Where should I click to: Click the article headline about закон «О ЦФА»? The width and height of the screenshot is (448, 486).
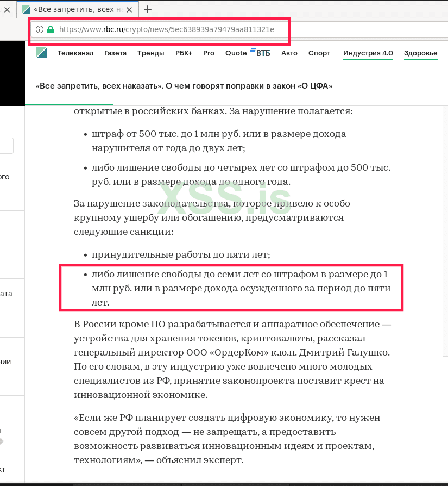tap(185, 85)
